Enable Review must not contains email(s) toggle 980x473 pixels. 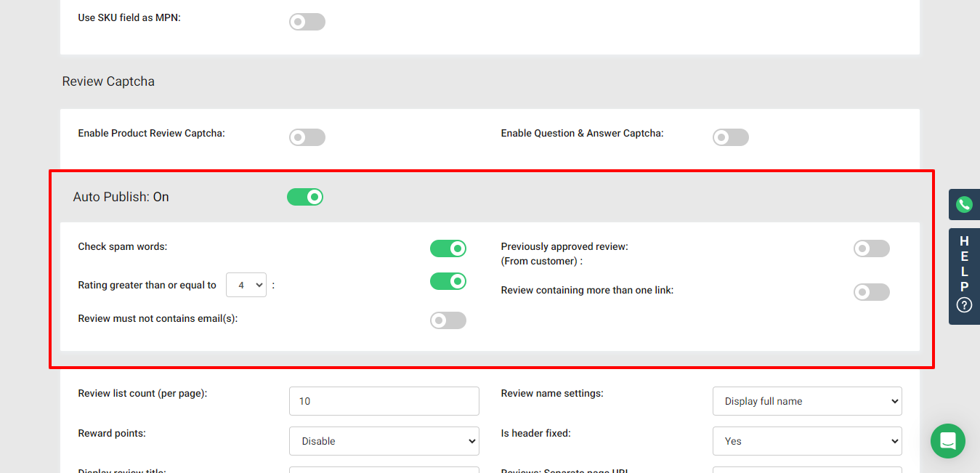448,320
